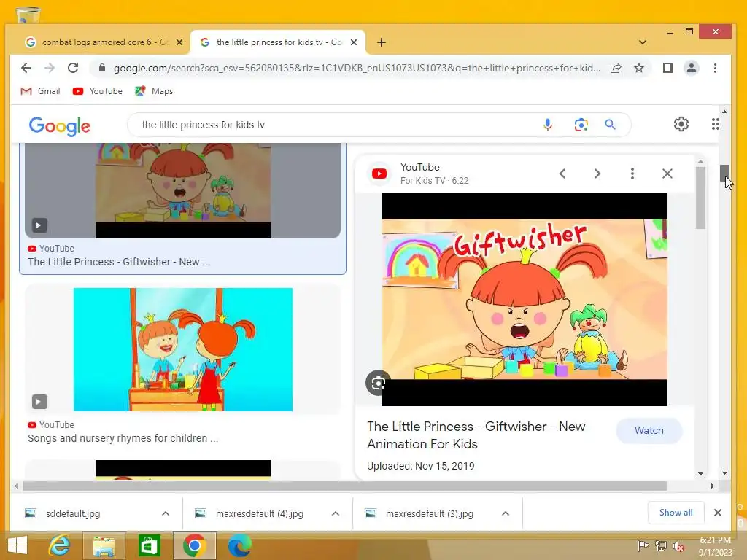Open a new tab with plus button

click(x=381, y=42)
